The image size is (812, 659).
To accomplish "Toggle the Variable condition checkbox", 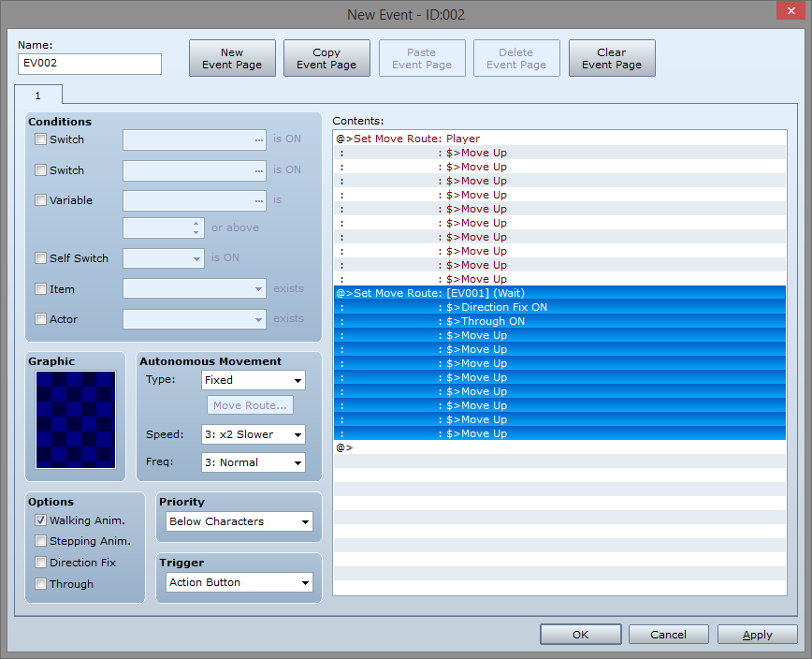I will (40, 200).
